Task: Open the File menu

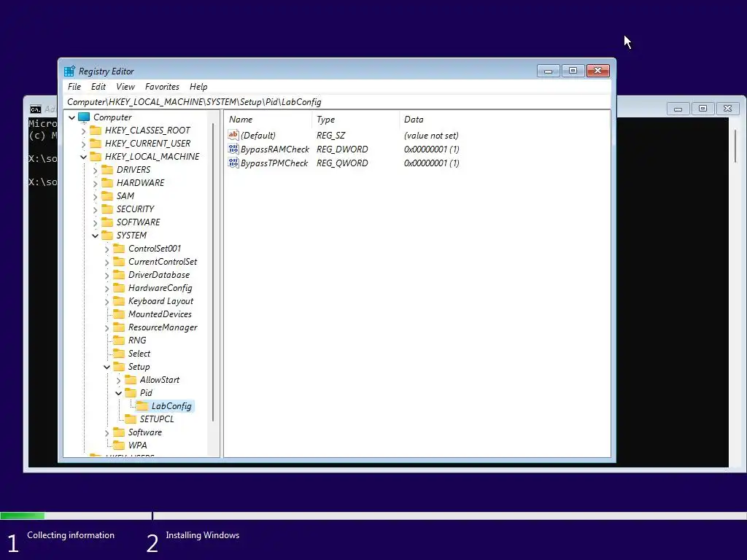Action: point(74,87)
